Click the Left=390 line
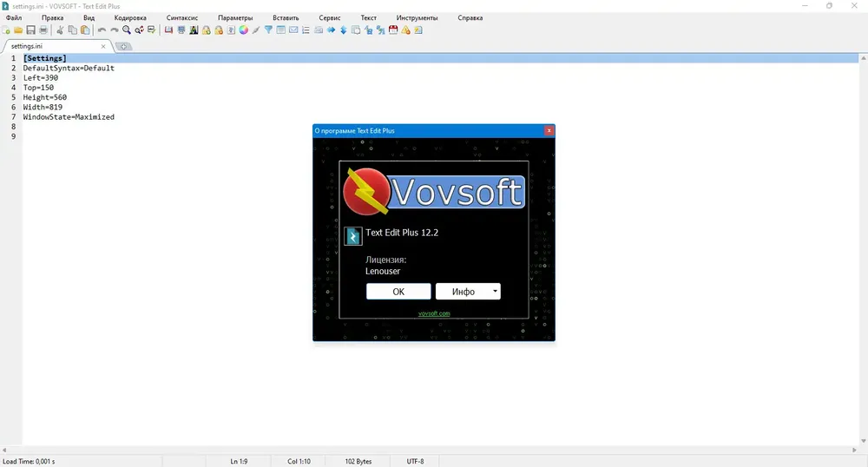This screenshot has height=467, width=868. 41,78
